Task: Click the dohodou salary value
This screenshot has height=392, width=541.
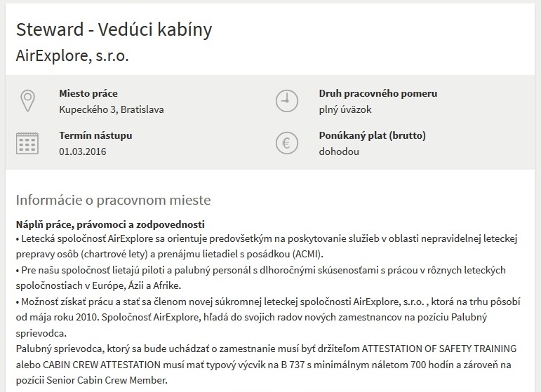Action: [x=339, y=151]
